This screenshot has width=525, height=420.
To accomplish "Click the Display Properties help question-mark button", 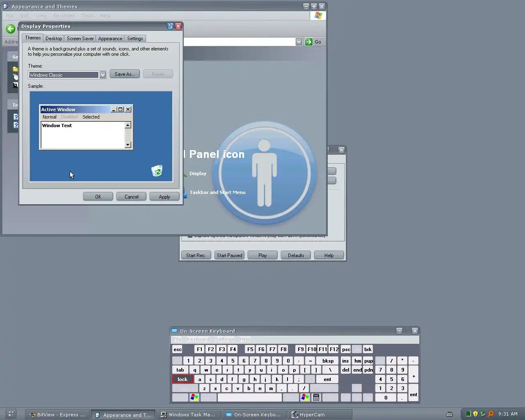I will (170, 26).
